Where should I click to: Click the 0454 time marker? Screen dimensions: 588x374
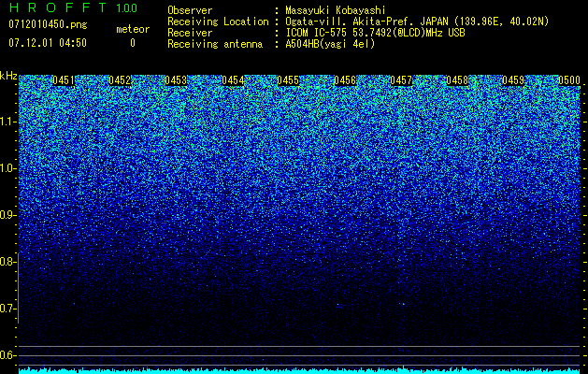[x=233, y=80]
